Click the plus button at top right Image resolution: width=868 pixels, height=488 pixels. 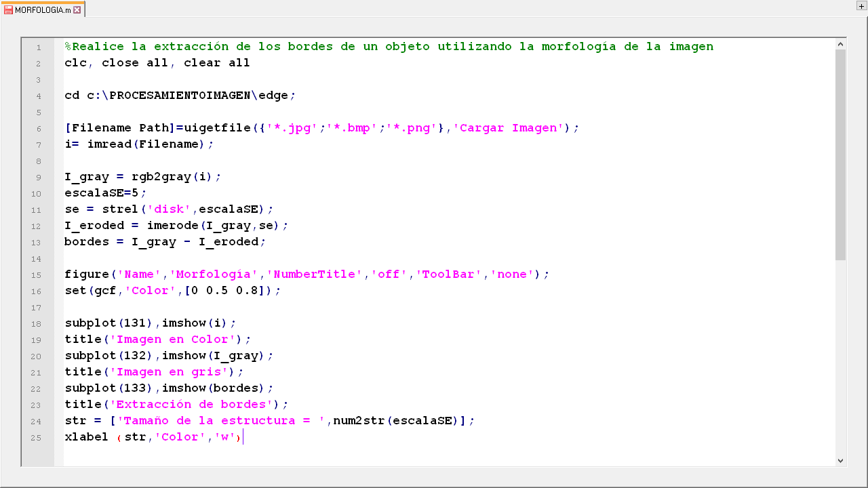pos(861,6)
